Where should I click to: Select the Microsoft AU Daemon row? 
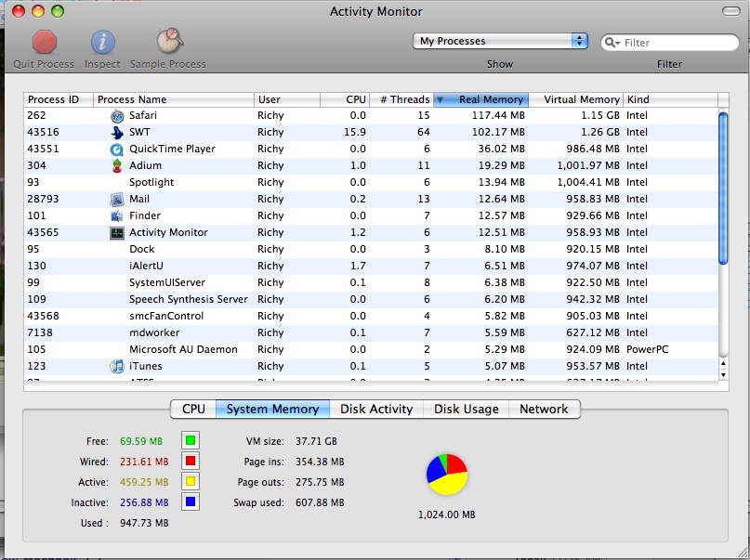[371, 350]
